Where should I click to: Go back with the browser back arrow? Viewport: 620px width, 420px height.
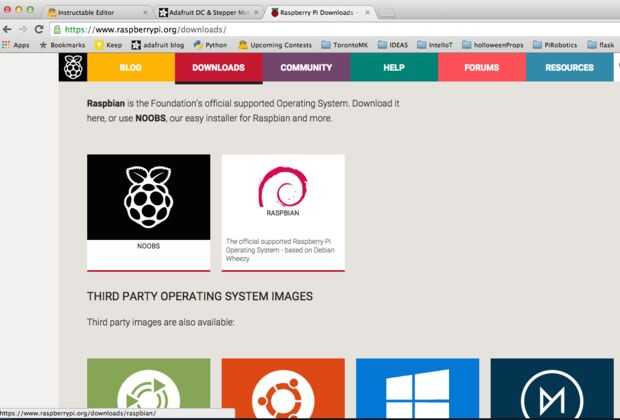pos(7,29)
